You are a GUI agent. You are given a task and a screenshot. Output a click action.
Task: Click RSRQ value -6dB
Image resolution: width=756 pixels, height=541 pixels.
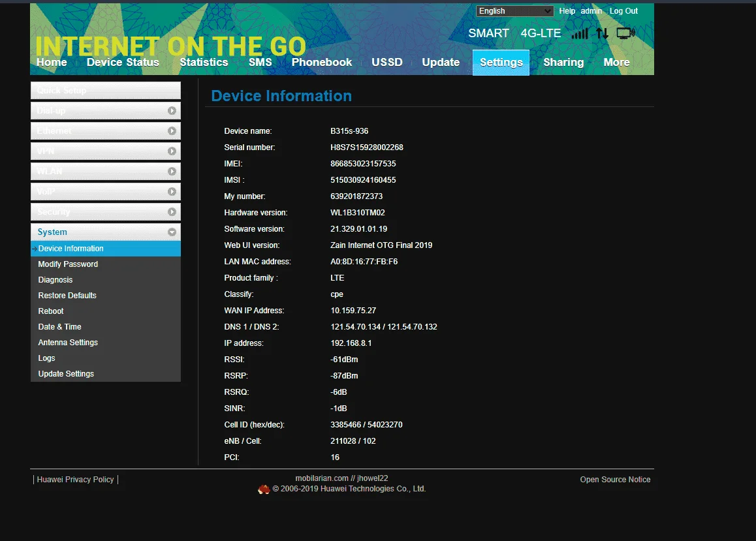point(339,392)
